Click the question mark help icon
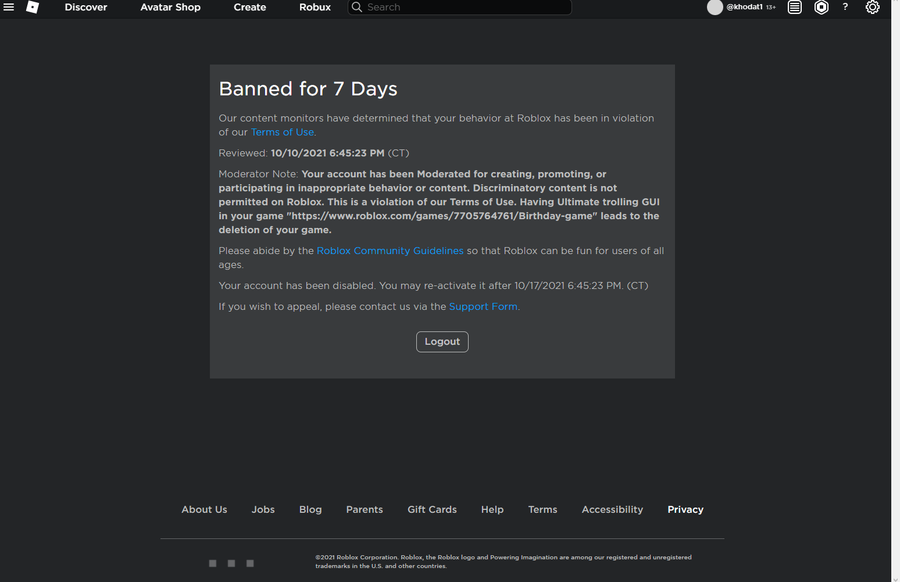Image resolution: width=900 pixels, height=582 pixels. (845, 7)
